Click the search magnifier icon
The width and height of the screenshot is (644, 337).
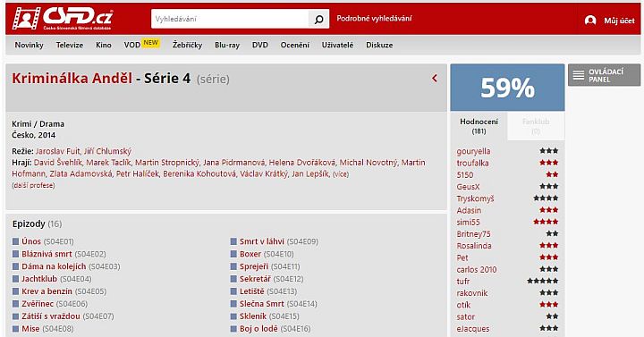click(318, 19)
